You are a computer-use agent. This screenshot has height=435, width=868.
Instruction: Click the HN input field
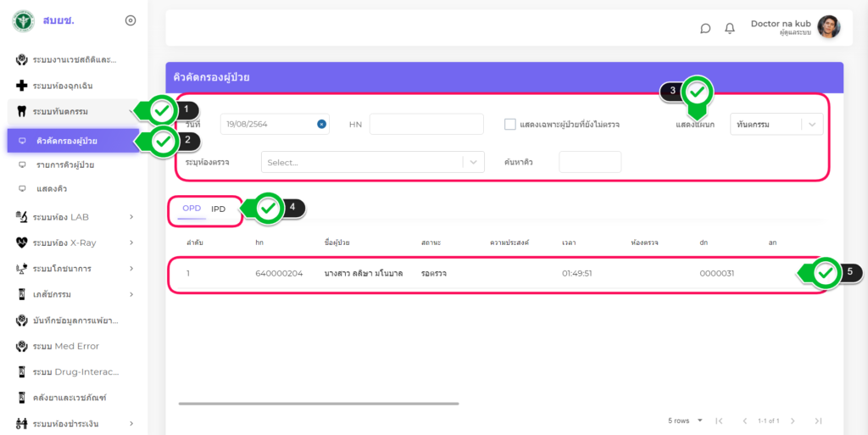tap(426, 124)
